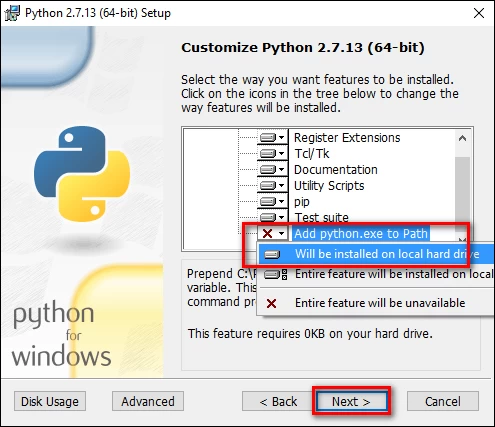Click the Next button
The height and width of the screenshot is (427, 495).
tap(352, 401)
